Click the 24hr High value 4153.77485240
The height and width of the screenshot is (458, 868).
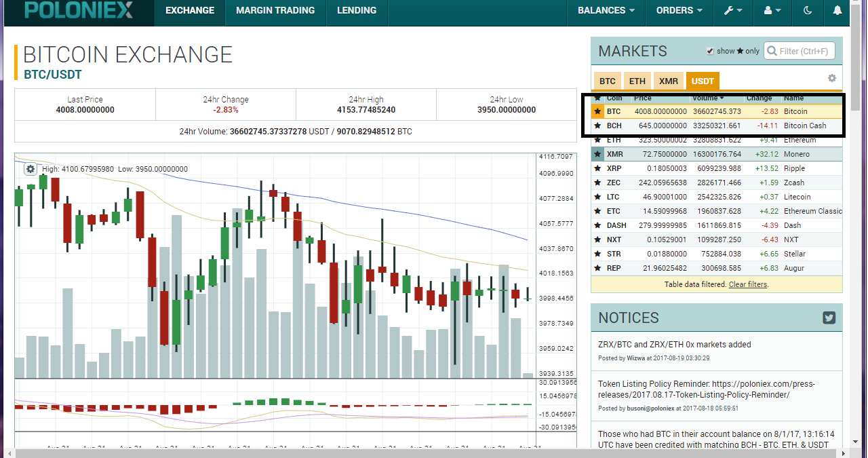click(366, 110)
